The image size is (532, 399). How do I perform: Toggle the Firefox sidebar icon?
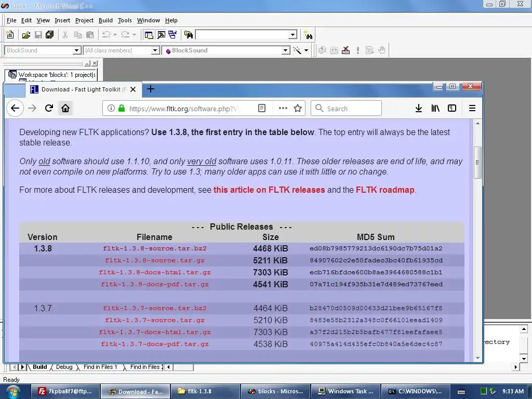point(452,108)
